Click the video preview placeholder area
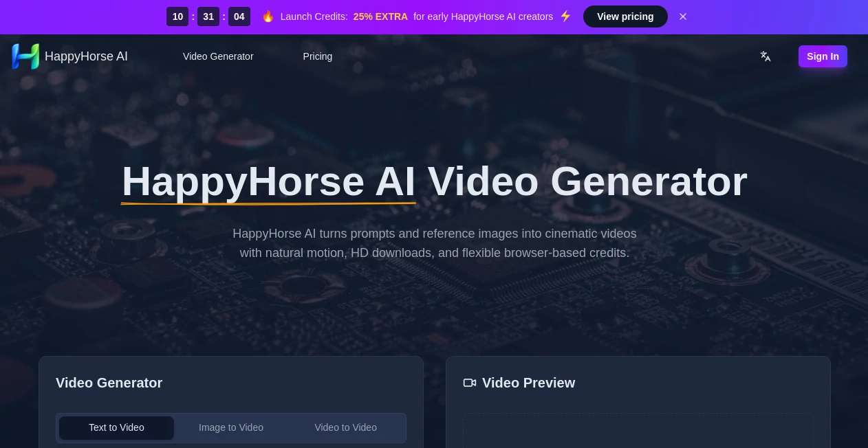The image size is (868, 448). tap(638, 431)
